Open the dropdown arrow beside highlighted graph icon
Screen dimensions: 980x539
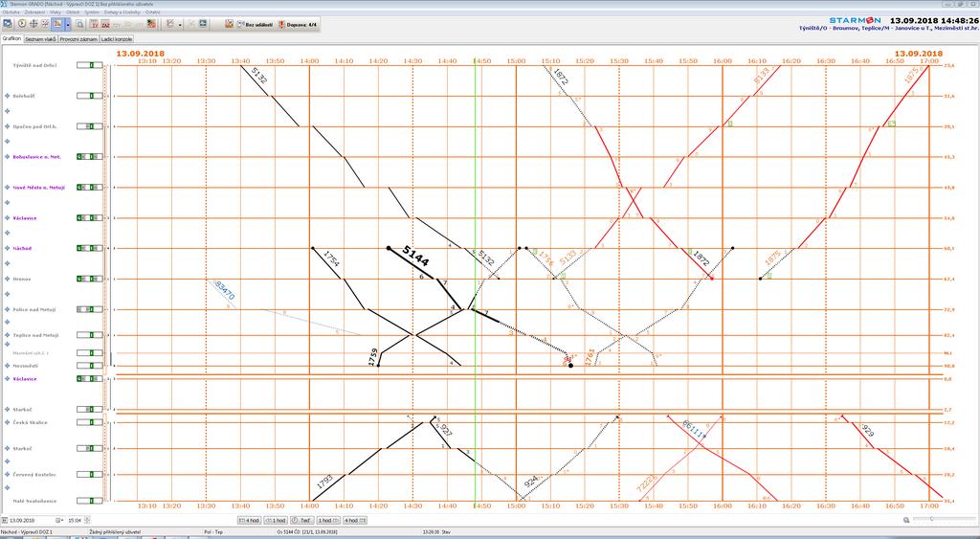[68, 24]
